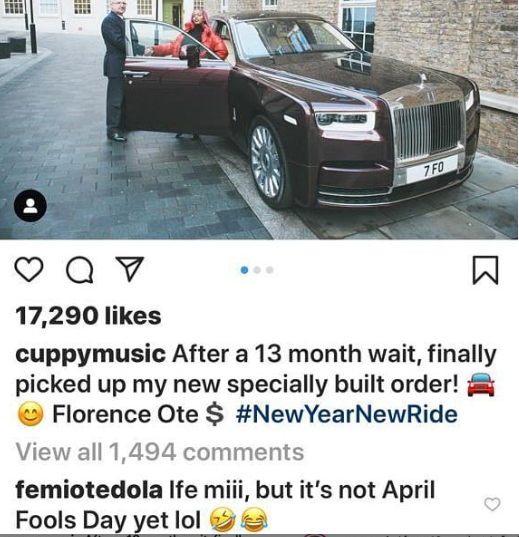Tap the caption text about 13 month wait
Viewport: 519px width, 537px height.
pos(256,385)
